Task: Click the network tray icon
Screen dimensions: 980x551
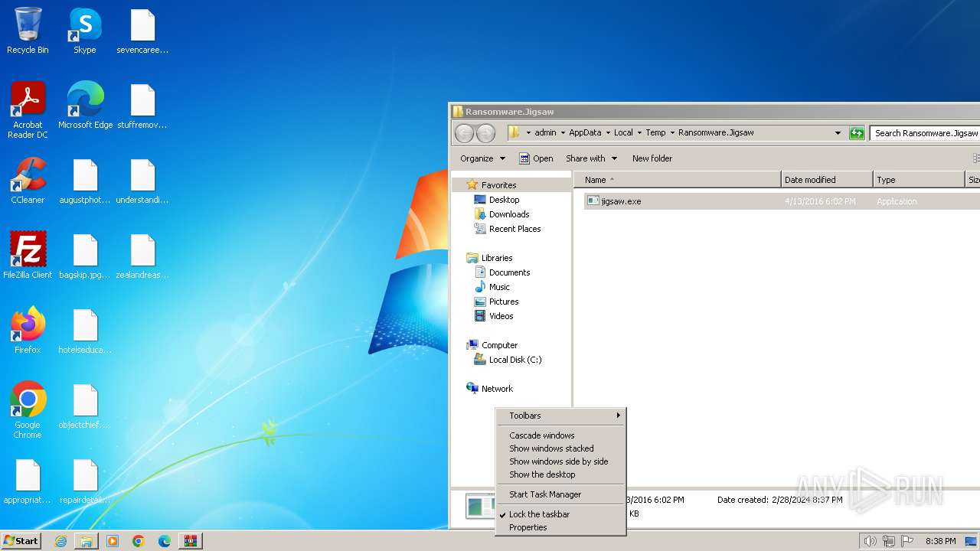Action: pyautogui.click(x=889, y=541)
